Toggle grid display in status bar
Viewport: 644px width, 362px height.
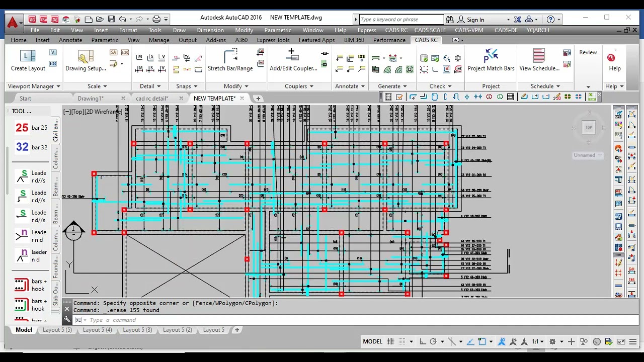click(x=391, y=341)
